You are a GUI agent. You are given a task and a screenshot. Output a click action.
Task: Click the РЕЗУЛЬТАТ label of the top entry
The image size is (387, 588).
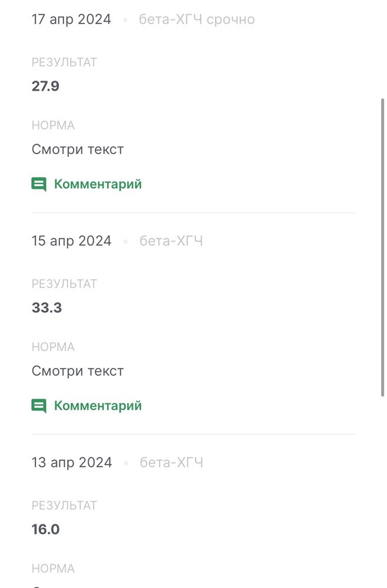[65, 62]
